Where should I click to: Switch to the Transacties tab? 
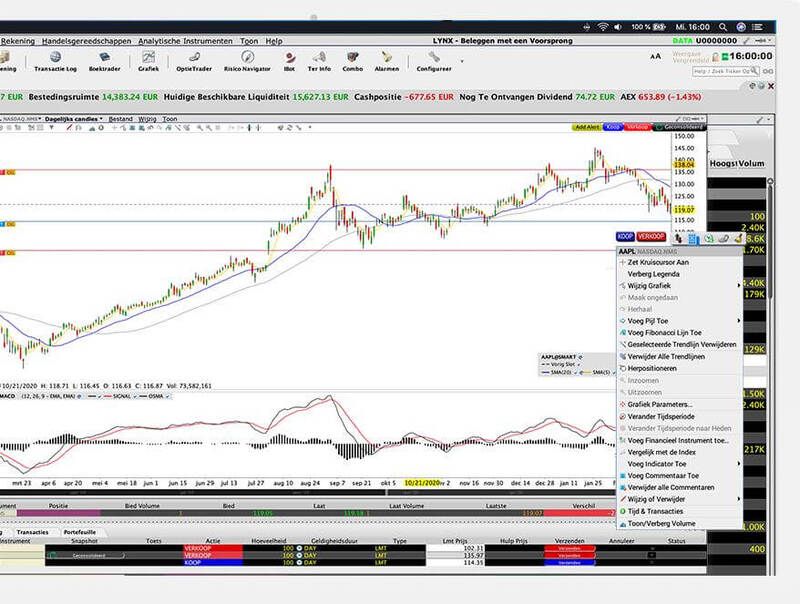(x=33, y=532)
